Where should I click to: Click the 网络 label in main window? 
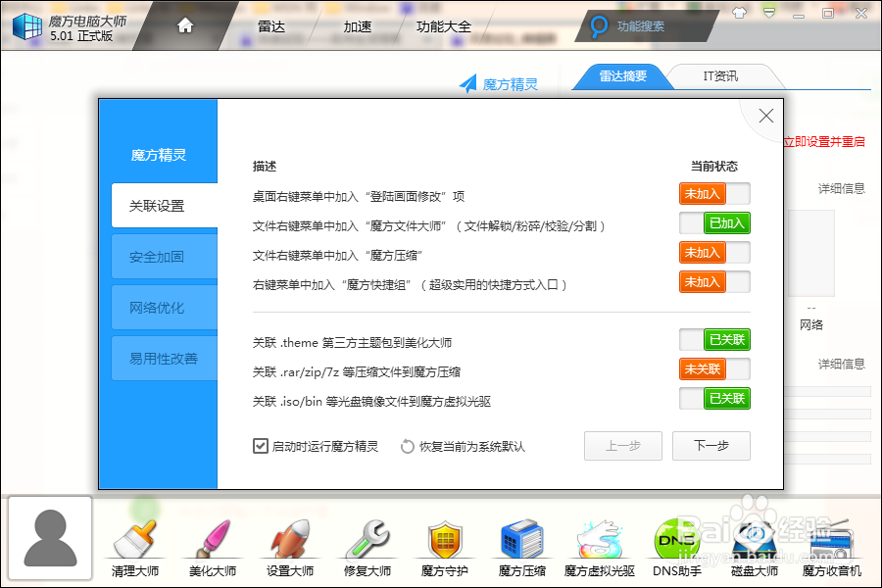pos(811,324)
